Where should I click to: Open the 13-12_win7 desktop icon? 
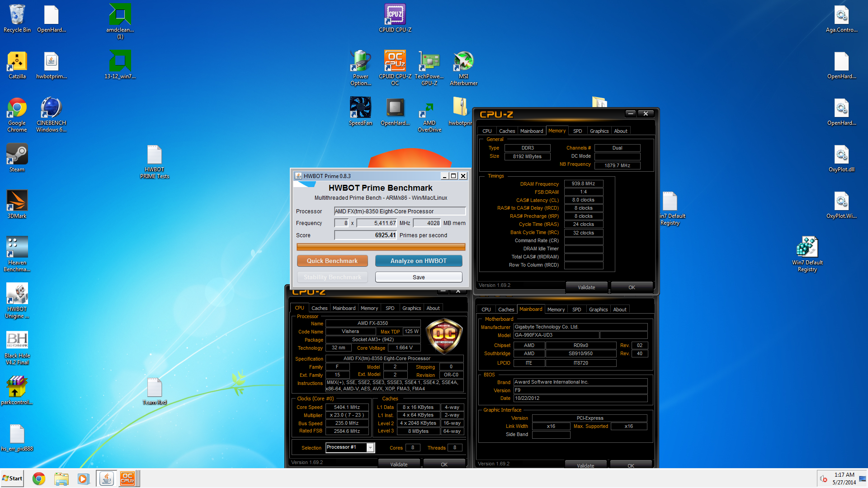pyautogui.click(x=120, y=66)
